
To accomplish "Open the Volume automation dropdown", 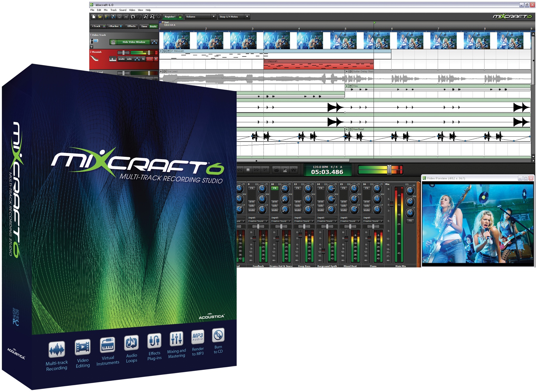I will [200, 17].
